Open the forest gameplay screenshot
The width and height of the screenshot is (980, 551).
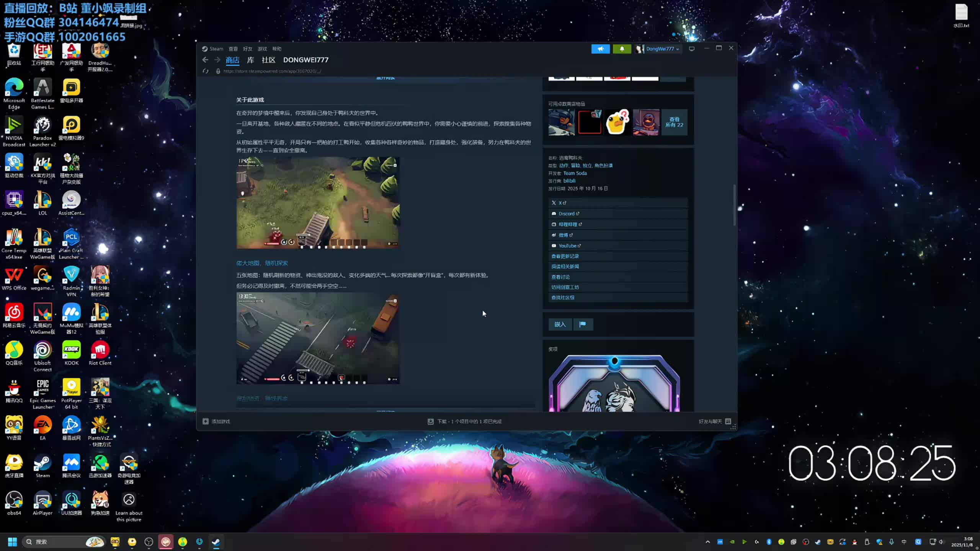[x=318, y=202]
